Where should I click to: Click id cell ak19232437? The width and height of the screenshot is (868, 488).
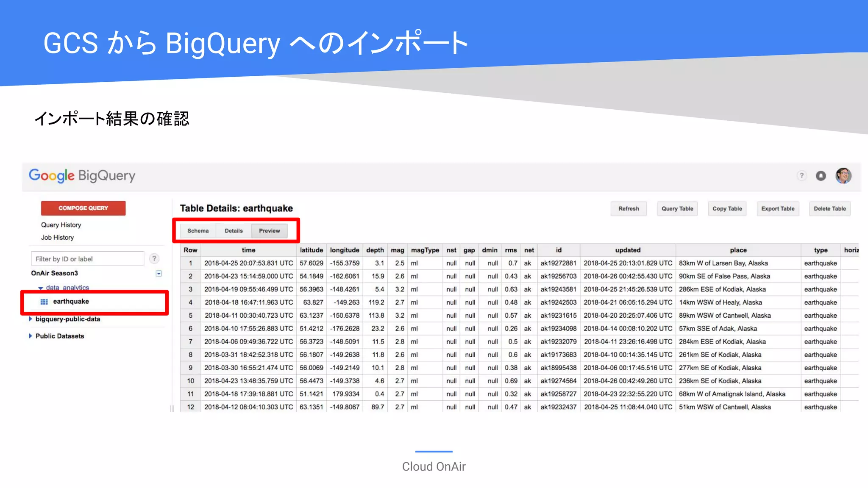[x=559, y=408]
